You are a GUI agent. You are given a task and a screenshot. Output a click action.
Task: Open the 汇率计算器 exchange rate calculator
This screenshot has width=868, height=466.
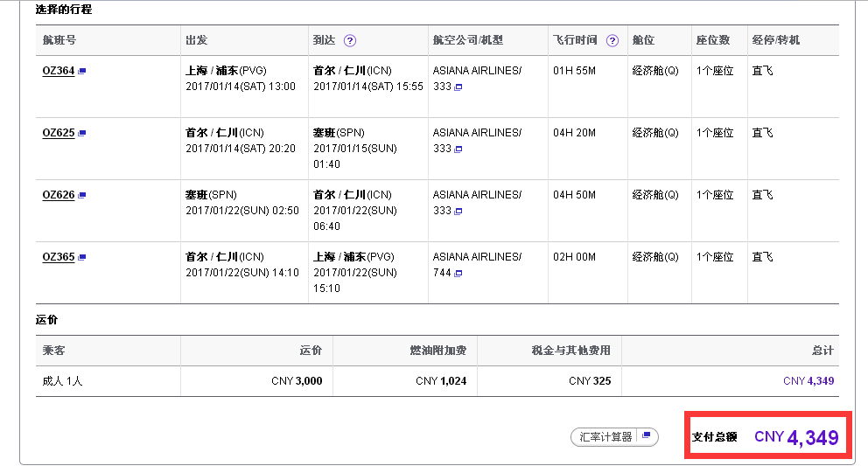614,437
